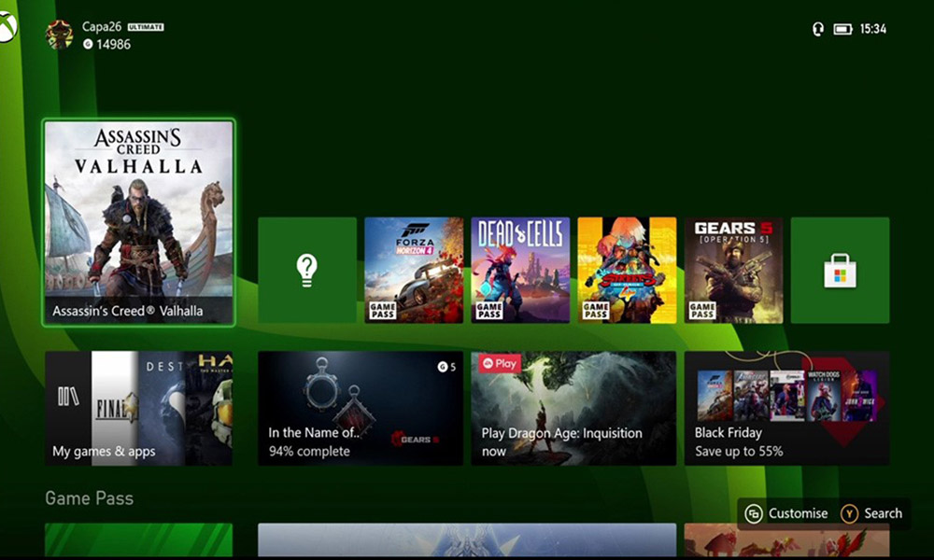Screen dimensions: 934x560
Task: Launch the Dead Cells game tile
Action: [520, 270]
